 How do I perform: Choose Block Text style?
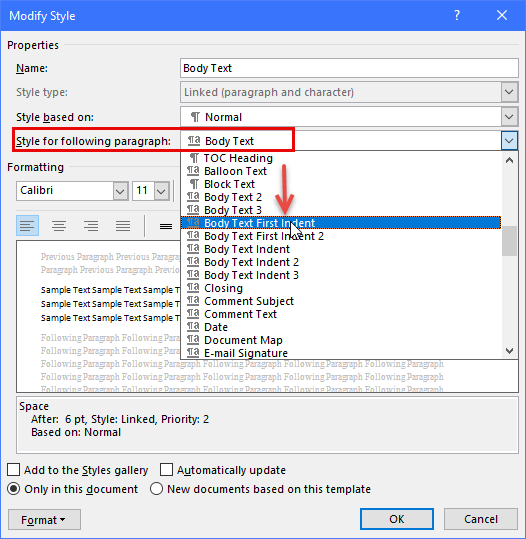(x=341, y=184)
